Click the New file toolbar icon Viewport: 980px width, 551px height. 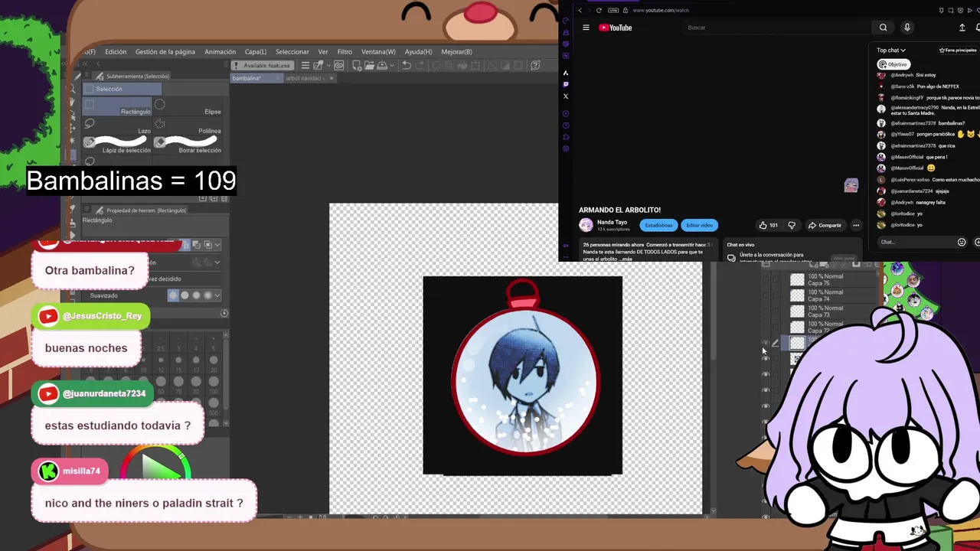click(x=357, y=66)
